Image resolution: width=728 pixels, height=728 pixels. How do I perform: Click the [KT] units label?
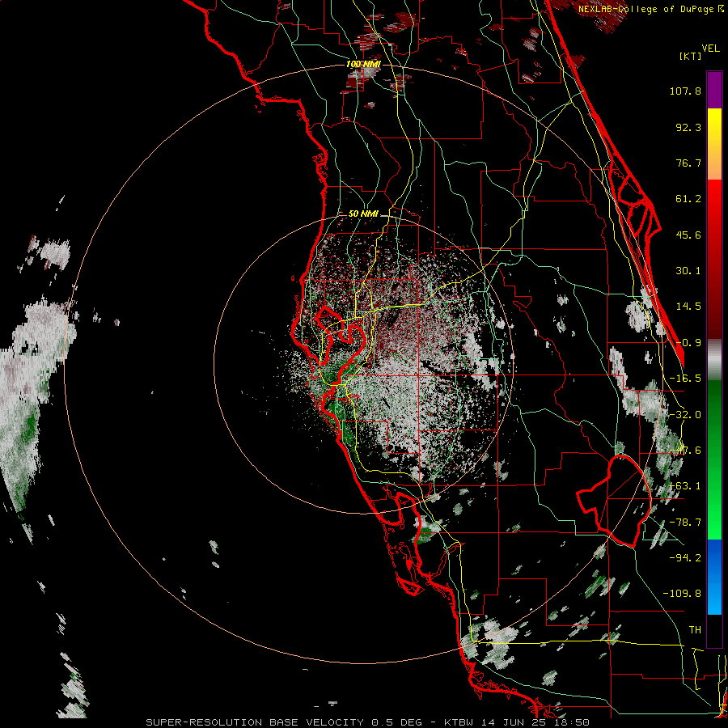point(691,56)
